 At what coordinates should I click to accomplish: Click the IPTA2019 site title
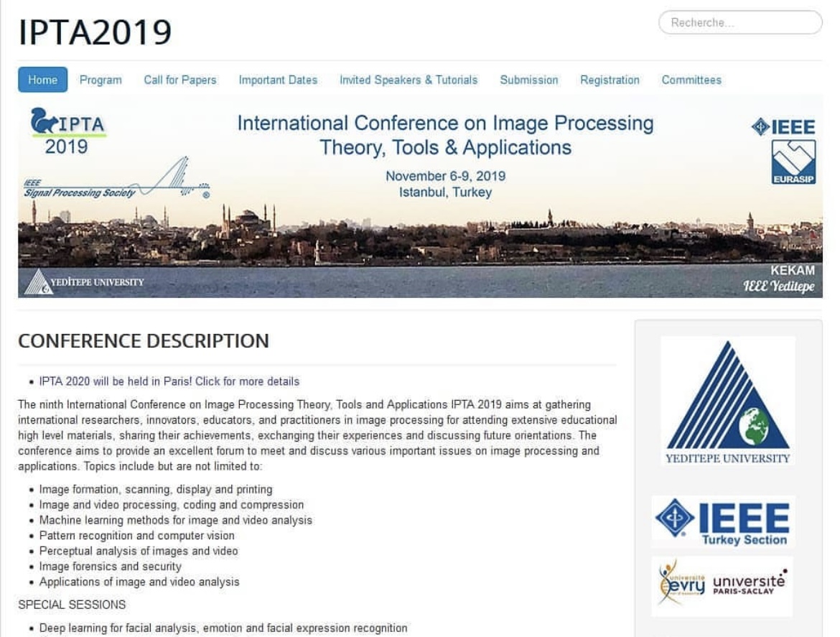click(95, 32)
